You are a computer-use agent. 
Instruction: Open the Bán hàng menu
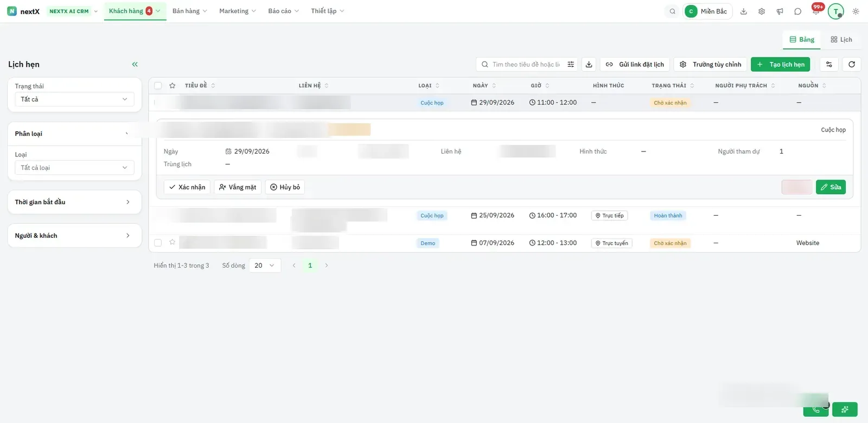(x=189, y=11)
